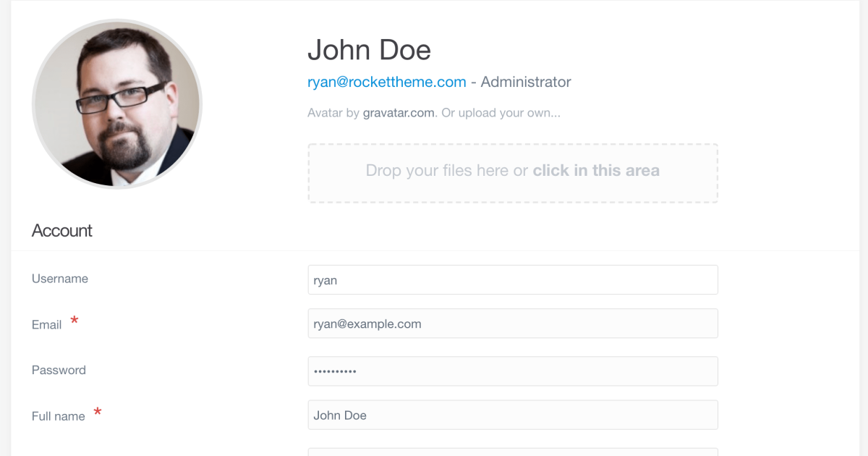Click the Full name field label
The image size is (868, 456).
(x=58, y=416)
